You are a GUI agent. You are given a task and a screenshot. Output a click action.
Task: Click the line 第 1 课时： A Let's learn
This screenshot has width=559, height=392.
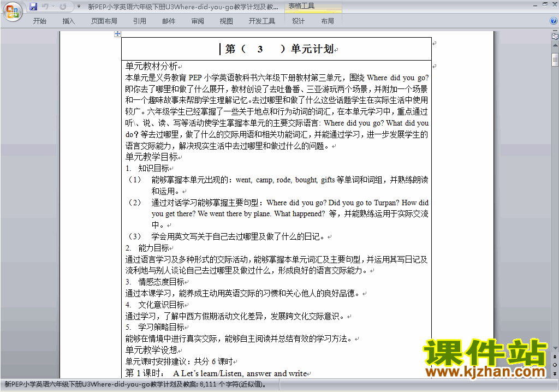point(216,373)
